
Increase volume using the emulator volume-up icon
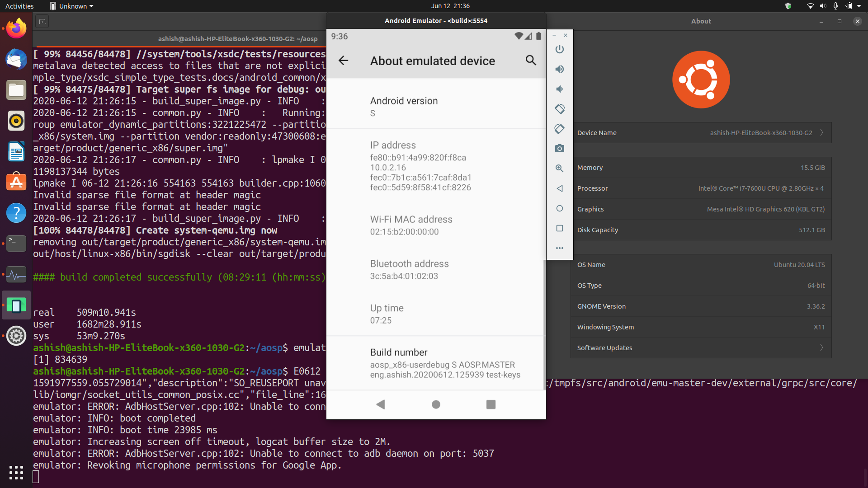(560, 69)
